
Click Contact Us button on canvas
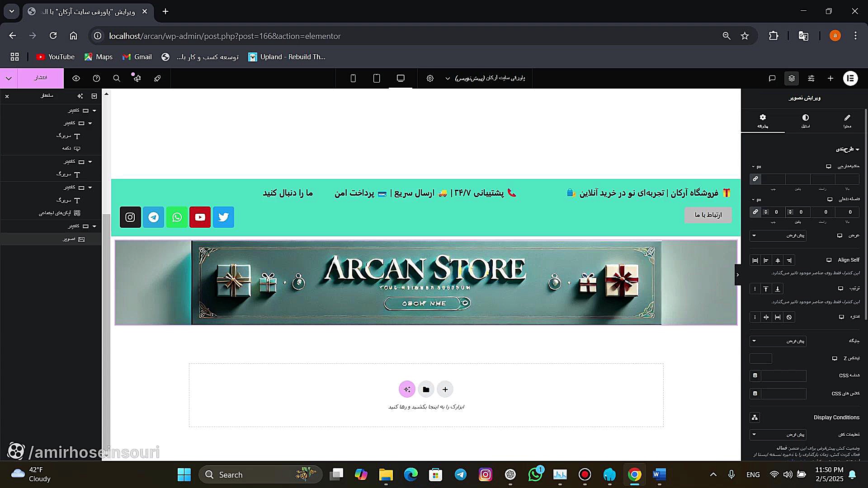[x=708, y=215]
